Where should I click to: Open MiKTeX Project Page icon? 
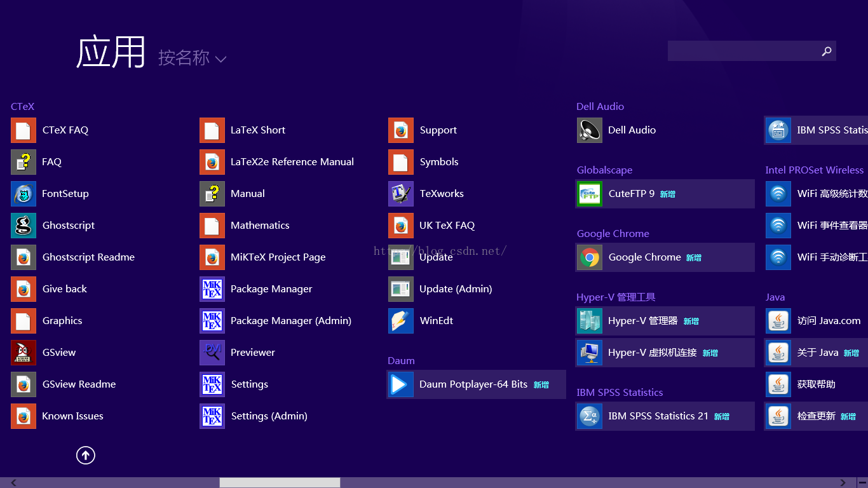pyautogui.click(x=212, y=257)
